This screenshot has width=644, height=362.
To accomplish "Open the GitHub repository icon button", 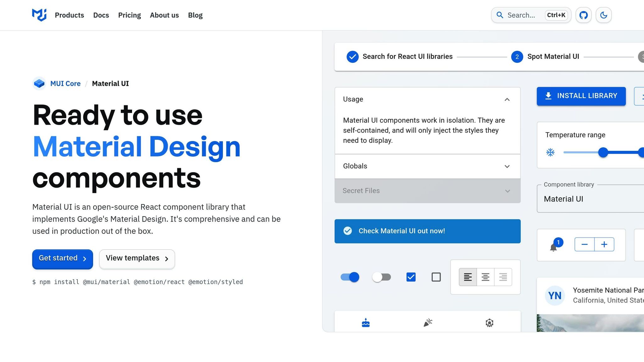I will (x=584, y=15).
